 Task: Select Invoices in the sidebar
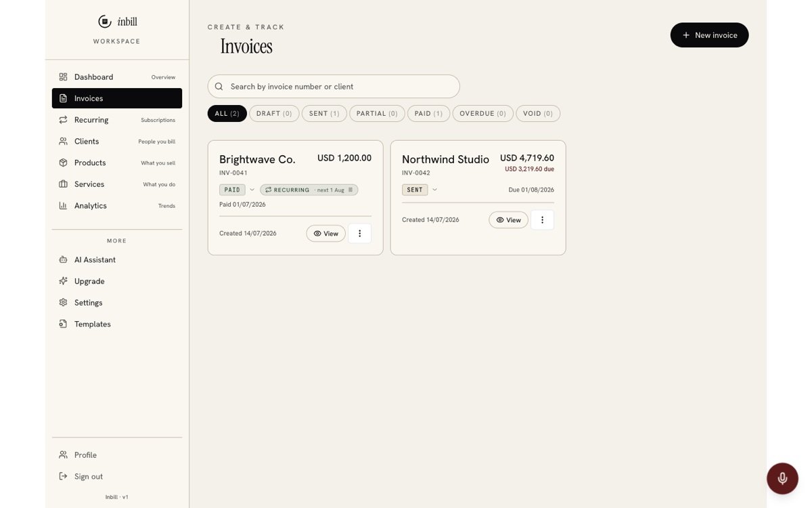click(117, 98)
